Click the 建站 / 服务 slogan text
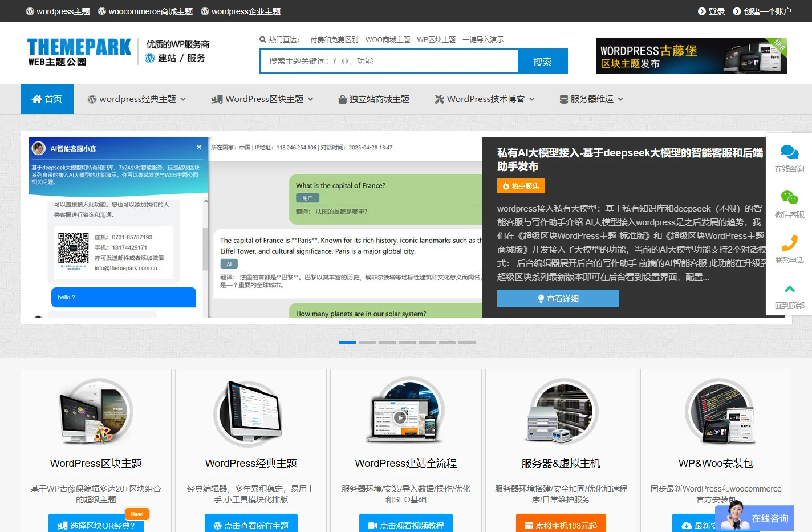 pos(181,58)
